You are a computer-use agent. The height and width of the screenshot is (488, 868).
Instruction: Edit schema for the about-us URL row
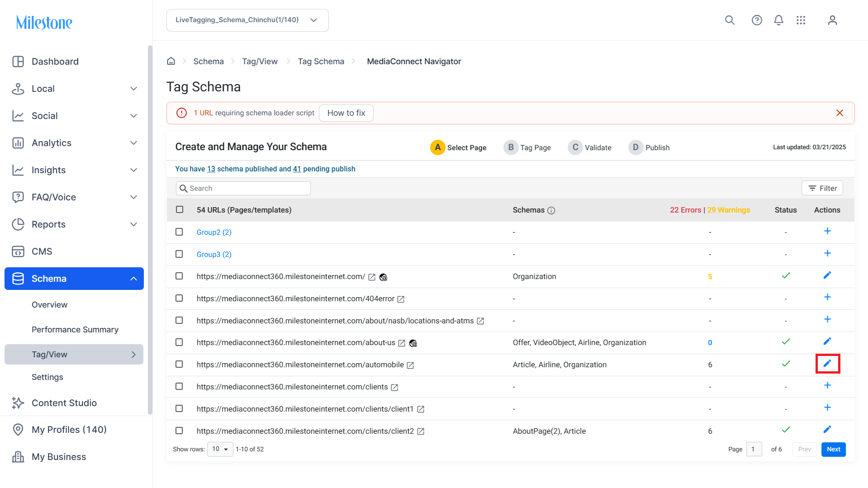(x=827, y=341)
